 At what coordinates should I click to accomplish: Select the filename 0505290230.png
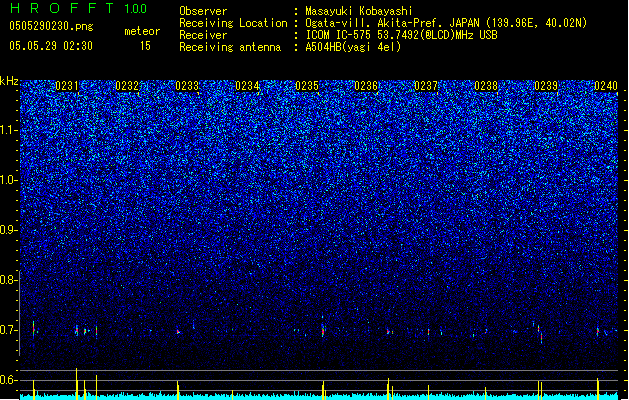[x=51, y=26]
